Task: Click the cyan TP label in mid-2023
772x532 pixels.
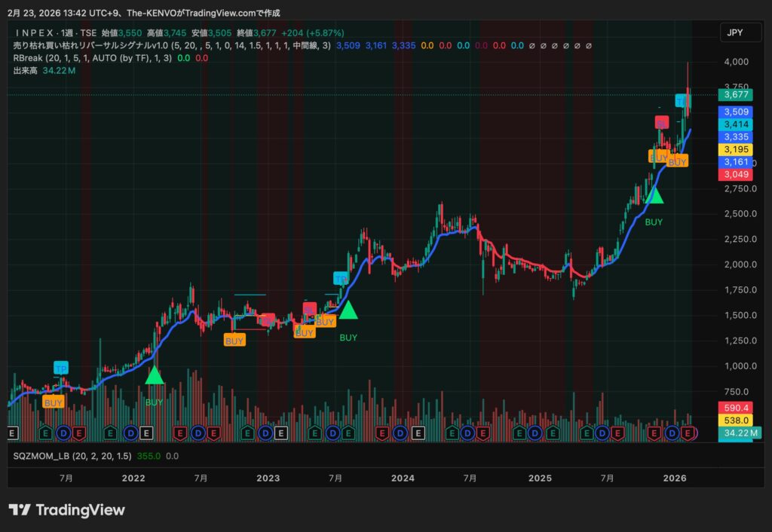Action: (x=341, y=278)
